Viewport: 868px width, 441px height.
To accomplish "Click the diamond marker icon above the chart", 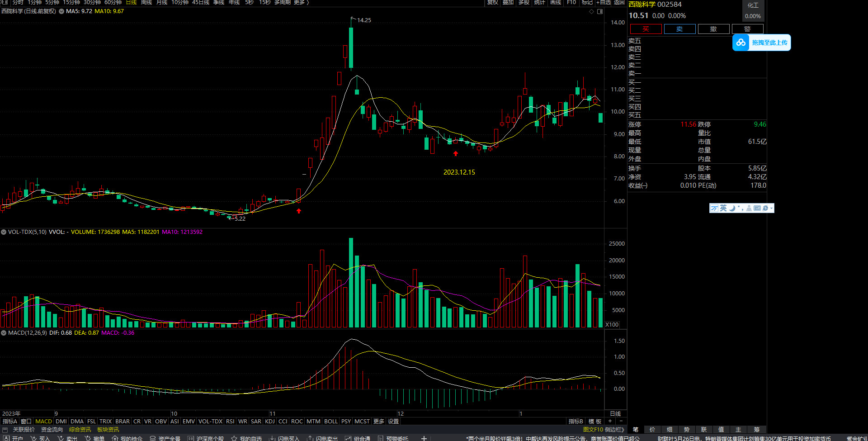I will tap(591, 12).
